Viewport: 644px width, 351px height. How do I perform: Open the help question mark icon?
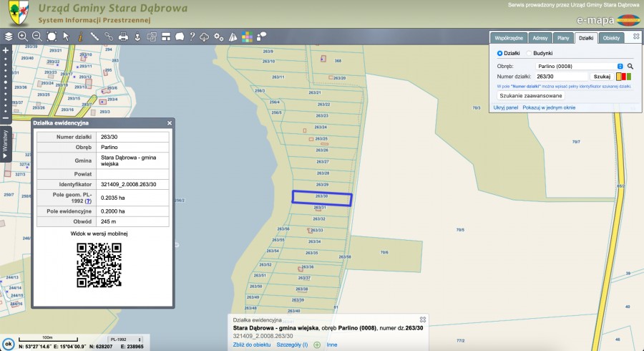192,36
